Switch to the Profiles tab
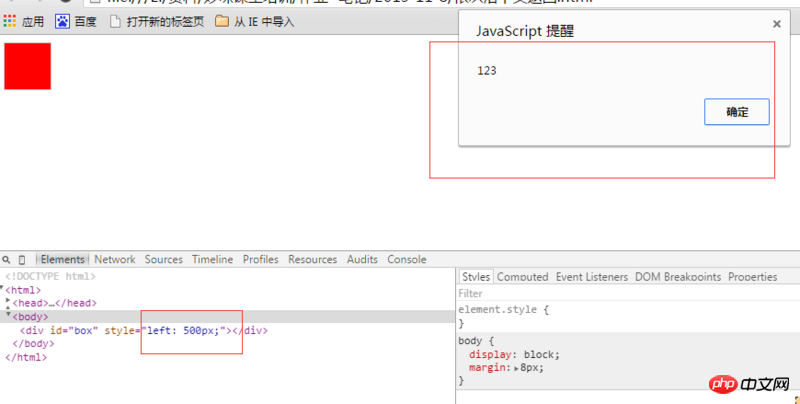This screenshot has height=404, width=800. pyautogui.click(x=260, y=260)
